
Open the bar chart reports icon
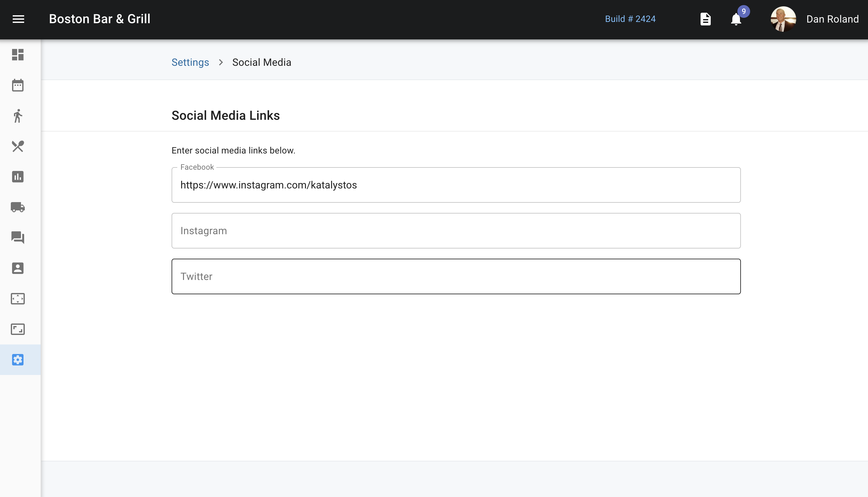tap(18, 177)
